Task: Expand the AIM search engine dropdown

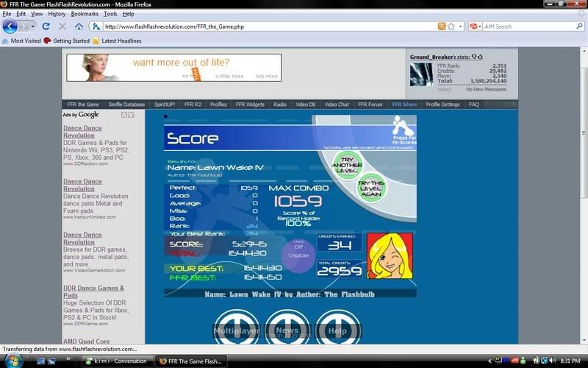Action: pos(476,26)
